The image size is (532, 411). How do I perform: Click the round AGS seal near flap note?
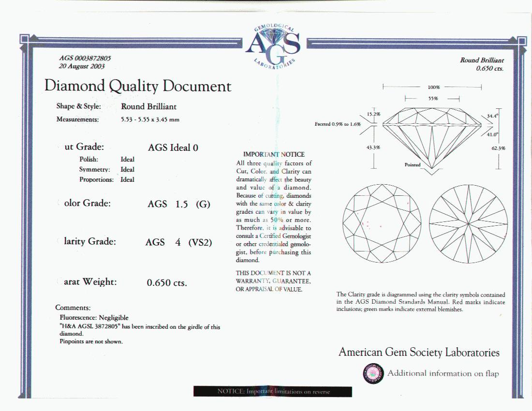(x=373, y=373)
